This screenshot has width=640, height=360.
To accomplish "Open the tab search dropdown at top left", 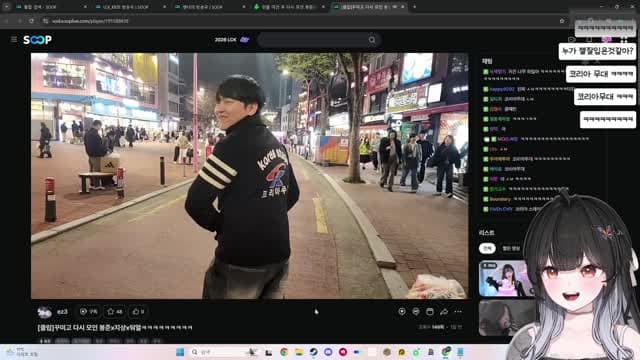I will pyautogui.click(x=6, y=7).
